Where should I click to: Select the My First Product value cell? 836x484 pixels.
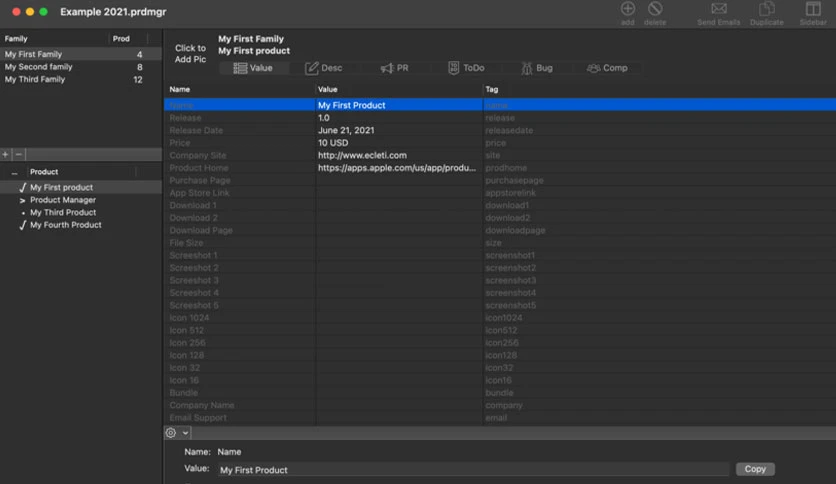click(399, 106)
